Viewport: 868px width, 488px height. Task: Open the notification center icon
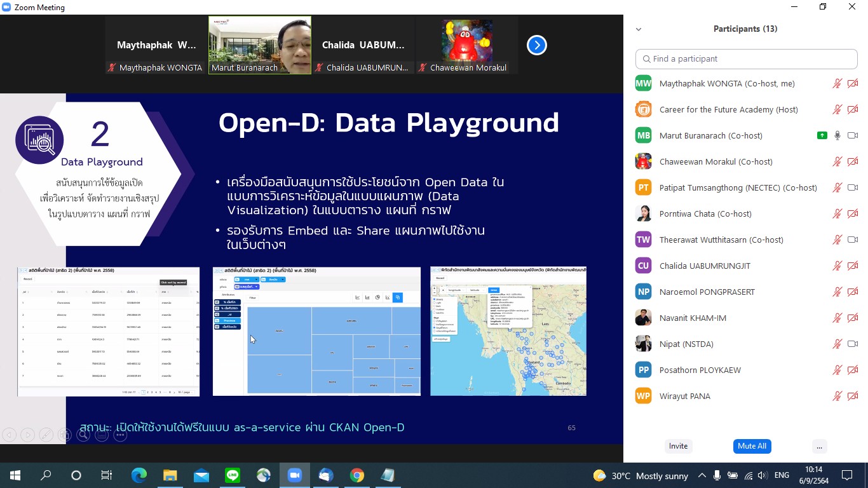[x=847, y=475]
